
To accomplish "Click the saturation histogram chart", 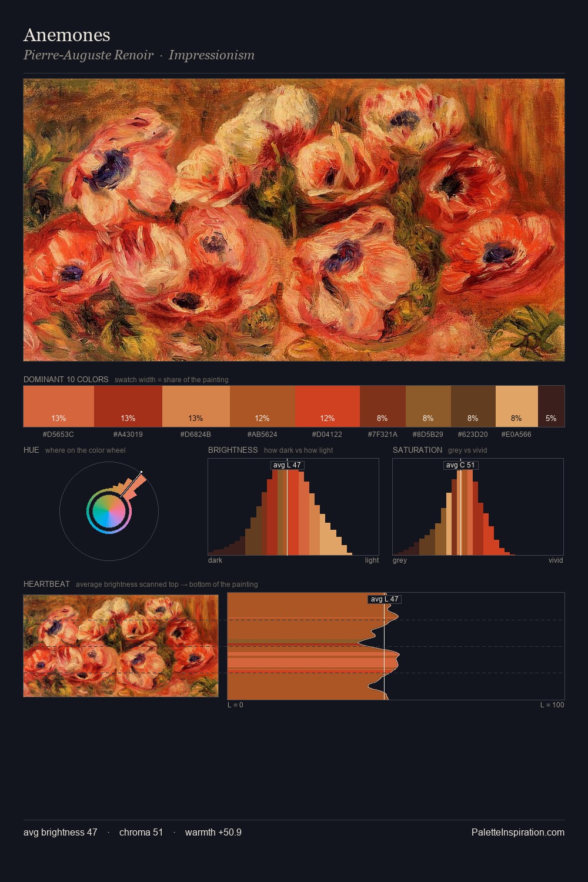I will tap(478, 507).
